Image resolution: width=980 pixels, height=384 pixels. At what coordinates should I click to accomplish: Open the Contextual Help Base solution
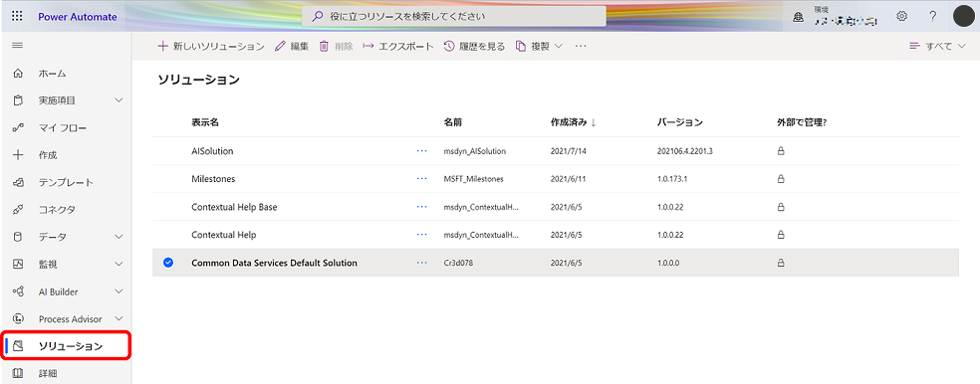point(234,207)
